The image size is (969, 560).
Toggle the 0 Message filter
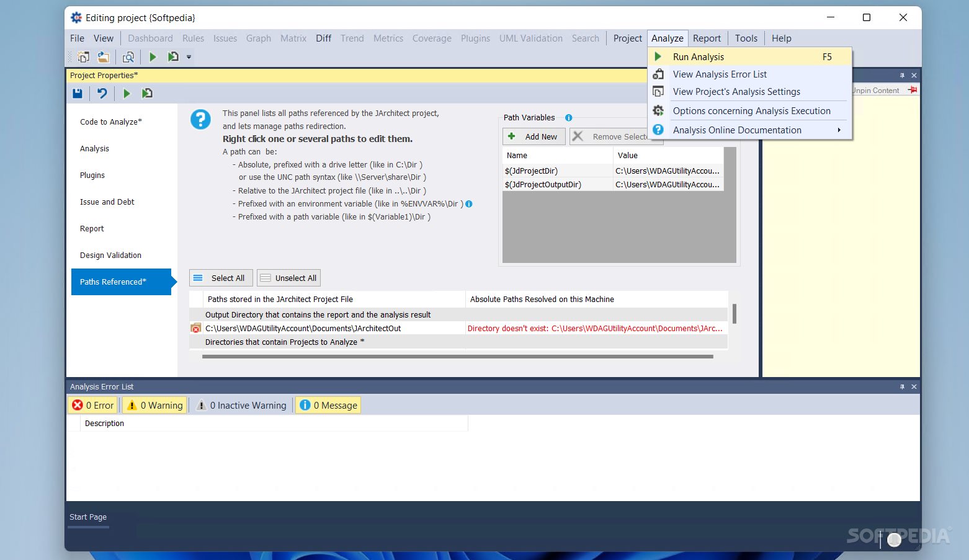point(328,405)
